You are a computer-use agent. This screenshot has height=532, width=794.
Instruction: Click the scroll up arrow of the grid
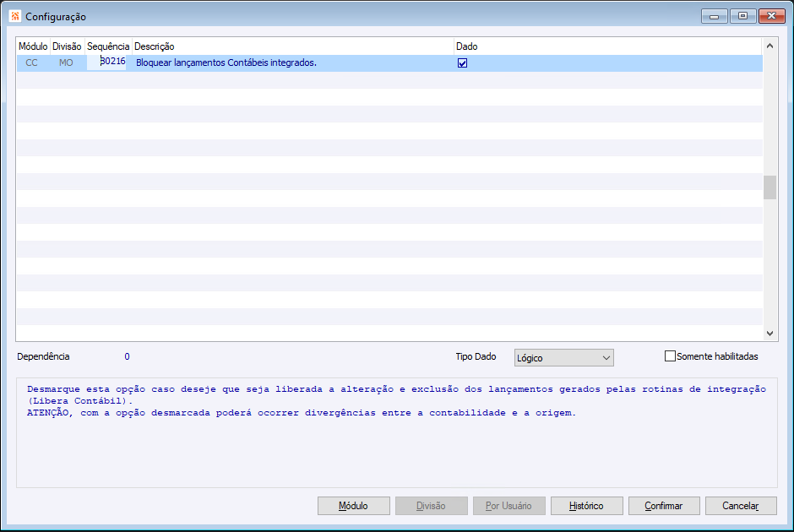click(x=770, y=46)
